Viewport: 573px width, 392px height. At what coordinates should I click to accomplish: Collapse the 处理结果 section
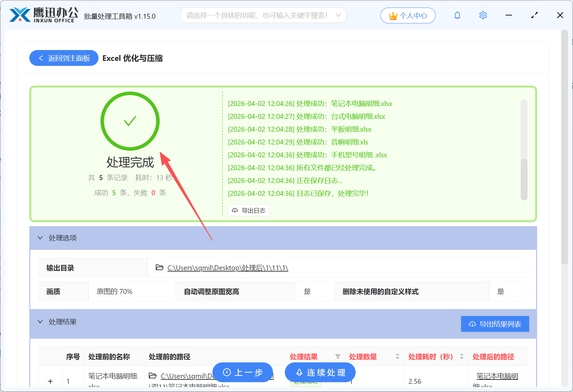tap(40, 322)
